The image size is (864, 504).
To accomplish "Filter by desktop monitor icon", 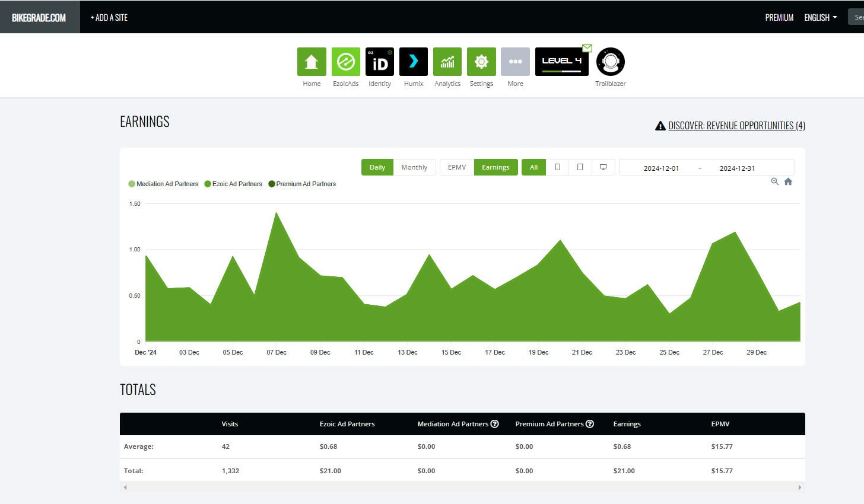I will (603, 167).
